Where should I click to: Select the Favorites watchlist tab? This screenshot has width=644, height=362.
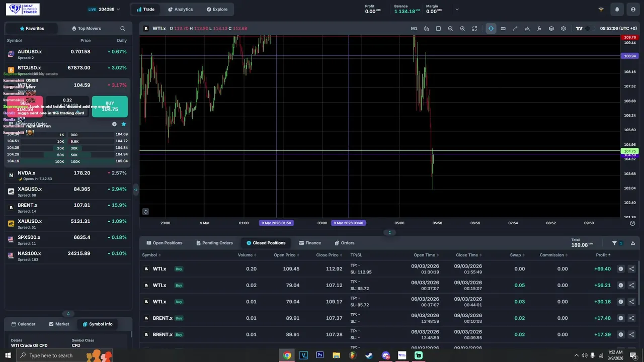(x=32, y=29)
